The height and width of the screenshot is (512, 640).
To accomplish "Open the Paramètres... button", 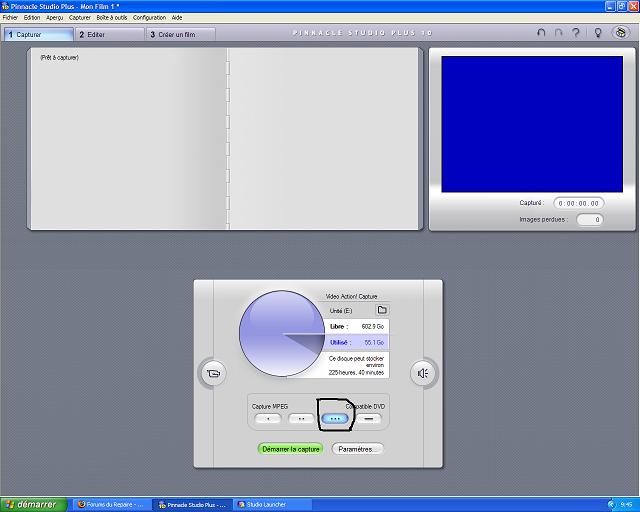I will (x=358, y=449).
